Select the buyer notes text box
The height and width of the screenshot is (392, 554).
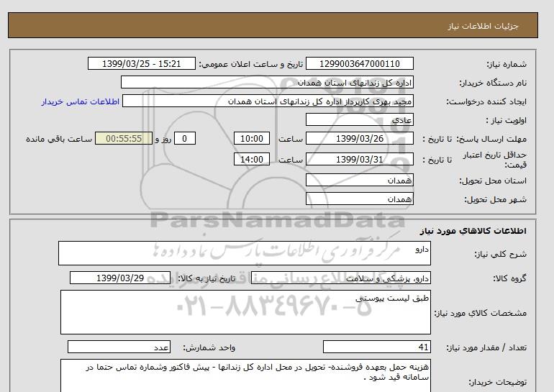pos(245,375)
